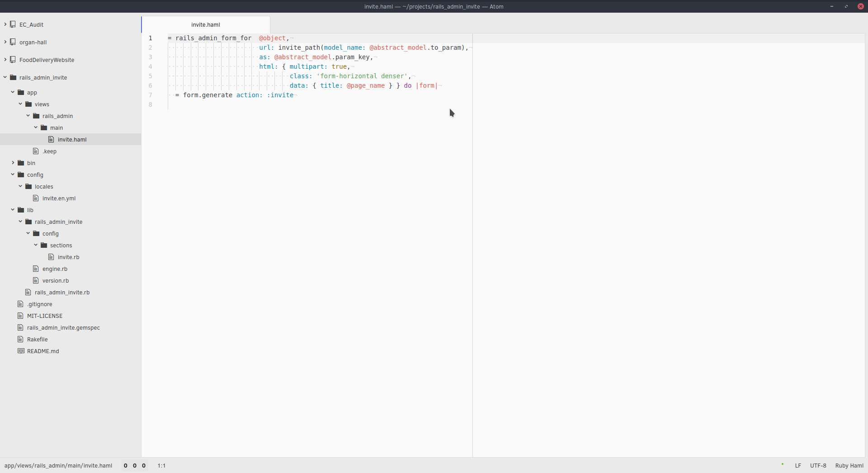Place cursor on 'form.generate' in line 7

coord(208,95)
